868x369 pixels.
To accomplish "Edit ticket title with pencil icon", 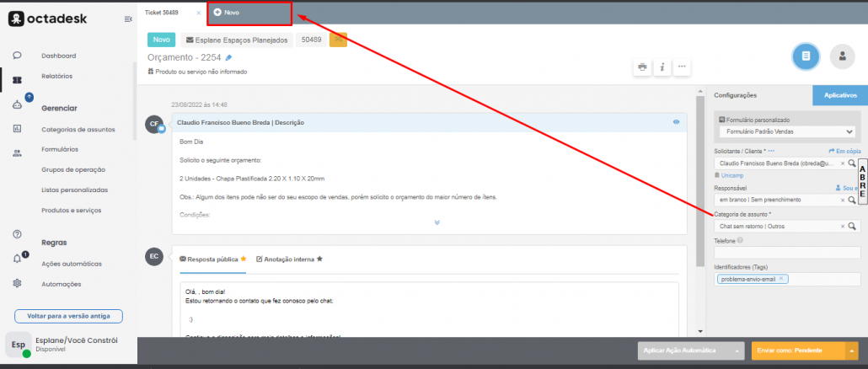I will tap(228, 58).
